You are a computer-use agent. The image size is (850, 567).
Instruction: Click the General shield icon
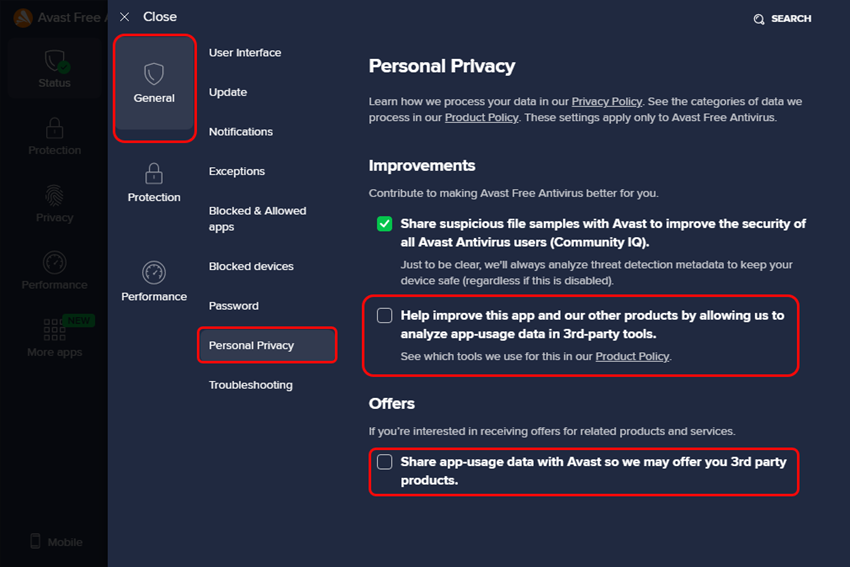click(x=154, y=74)
